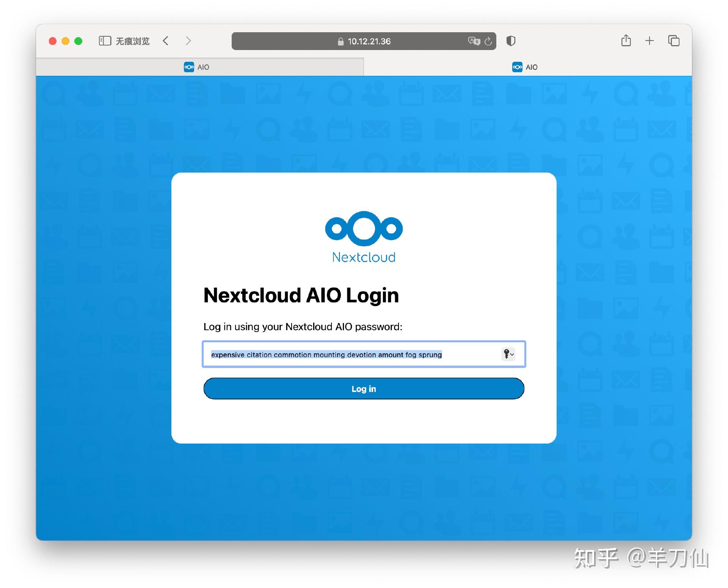Open the password key autofill dropdown
Viewport: 728px width, 588px height.
pos(508,354)
